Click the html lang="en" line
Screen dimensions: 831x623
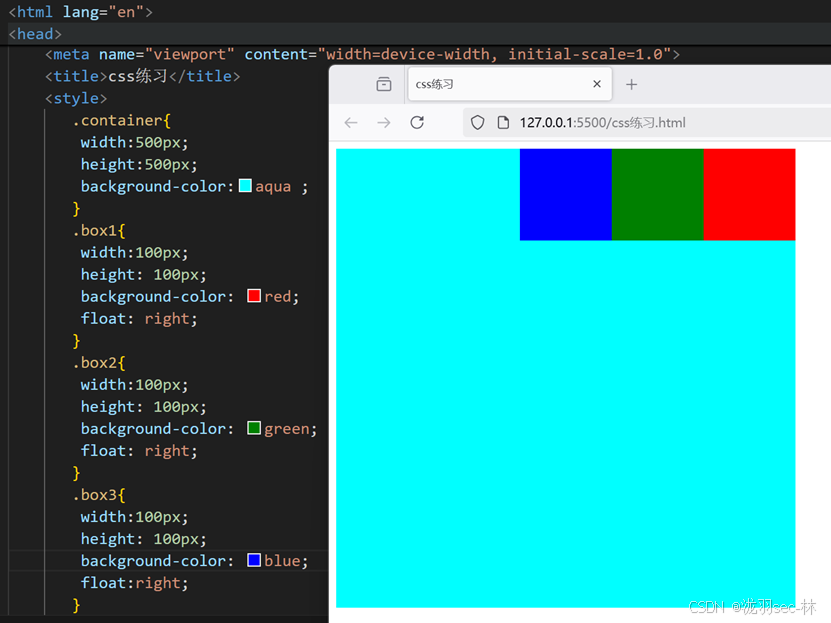pyautogui.click(x=81, y=12)
